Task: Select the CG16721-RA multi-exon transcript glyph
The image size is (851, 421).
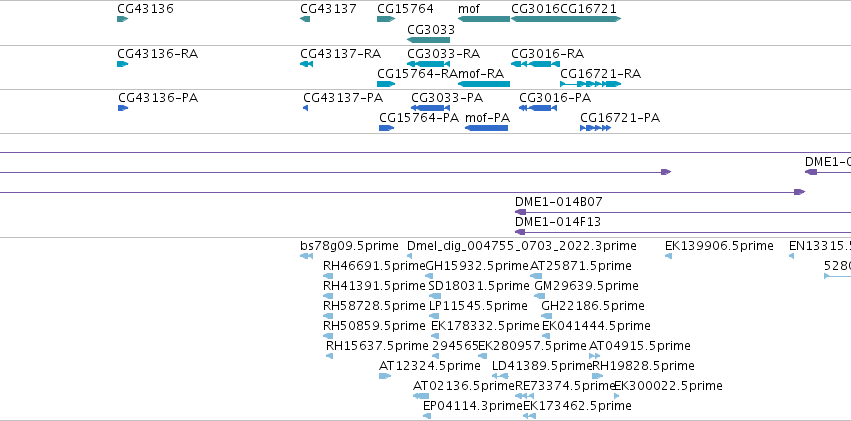Action: click(x=590, y=84)
